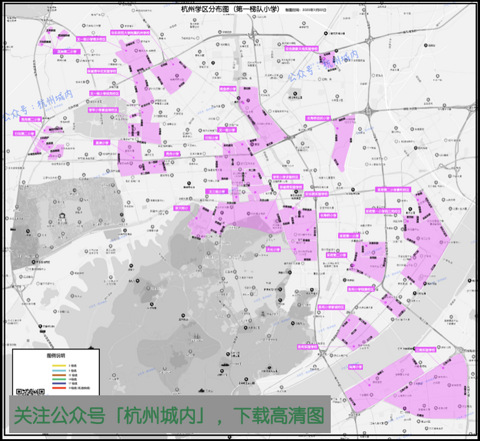The height and width of the screenshot is (441, 480).
Task: Select the green line in the legend
Action: click(x=59, y=379)
